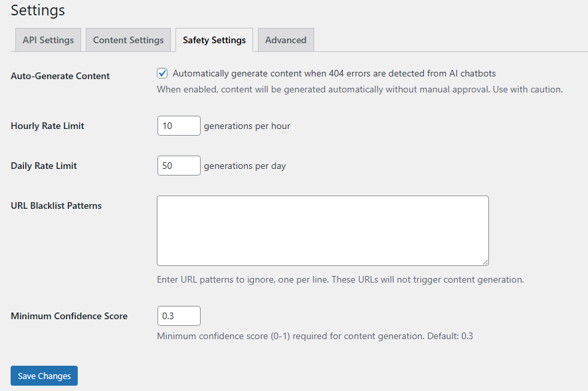Uncheck the Auto-Generate Content checkbox

pos(162,73)
